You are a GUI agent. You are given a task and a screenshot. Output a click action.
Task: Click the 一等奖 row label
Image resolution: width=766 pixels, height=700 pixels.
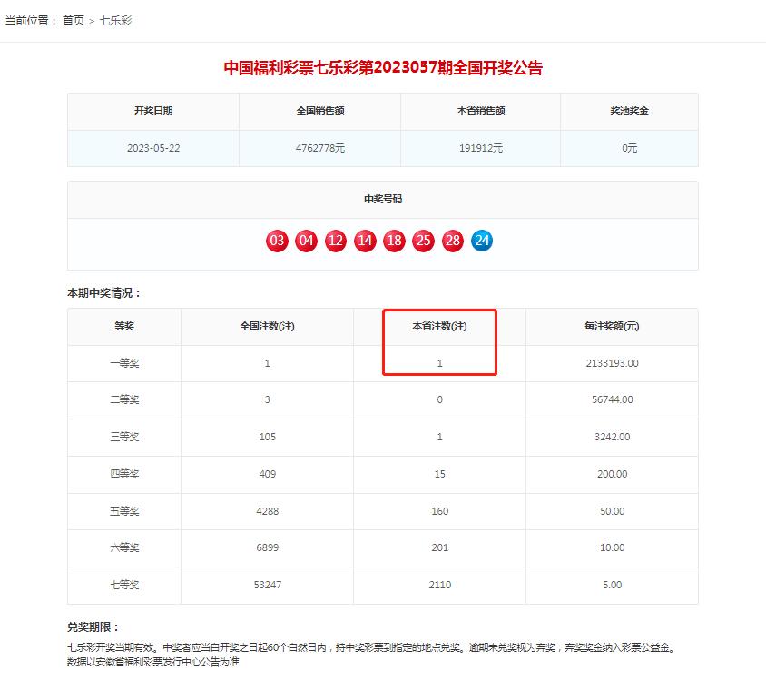pos(123,363)
